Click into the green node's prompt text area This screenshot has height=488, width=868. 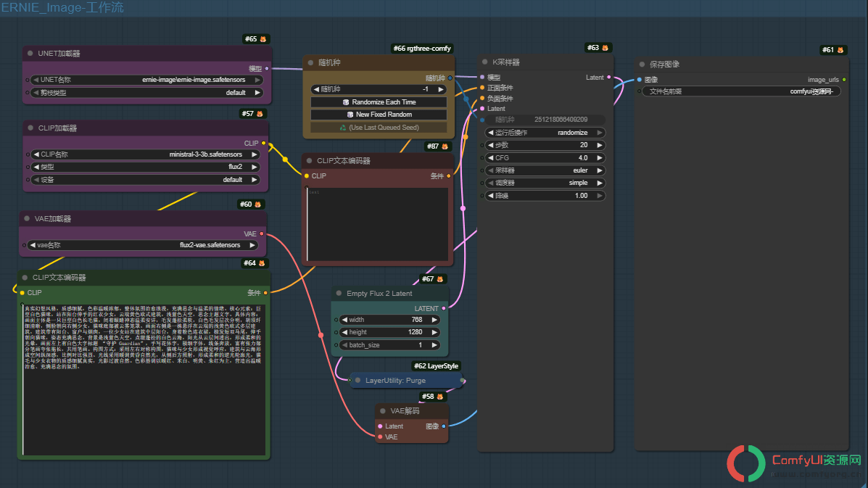coord(144,379)
